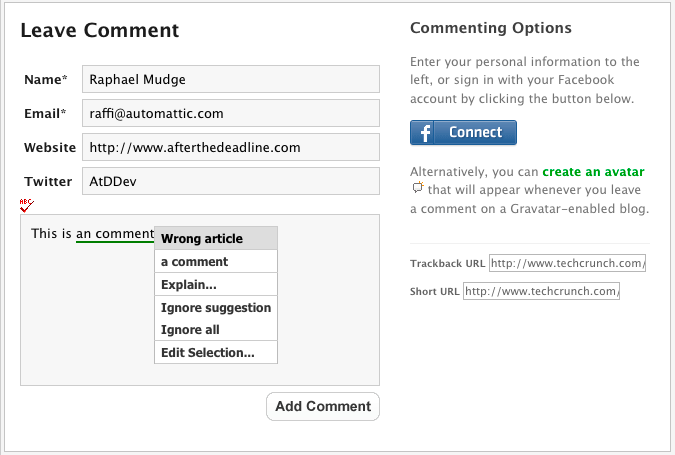Select the Short URL text box

(542, 292)
